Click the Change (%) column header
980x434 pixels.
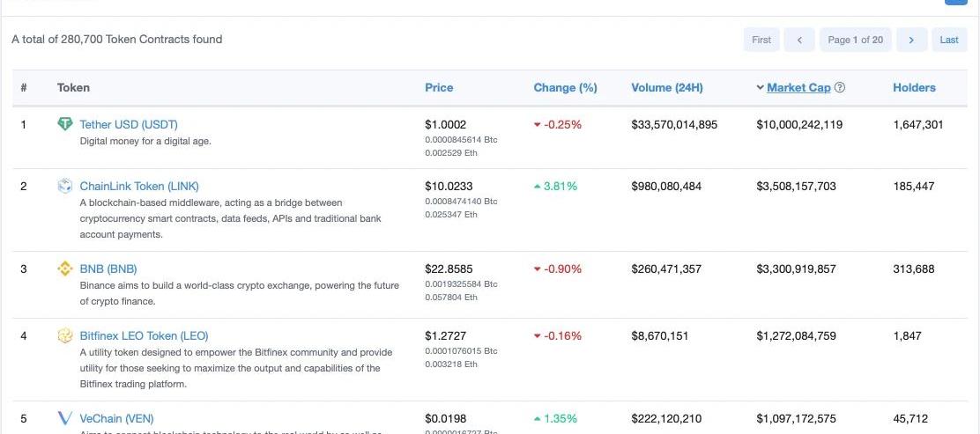565,87
